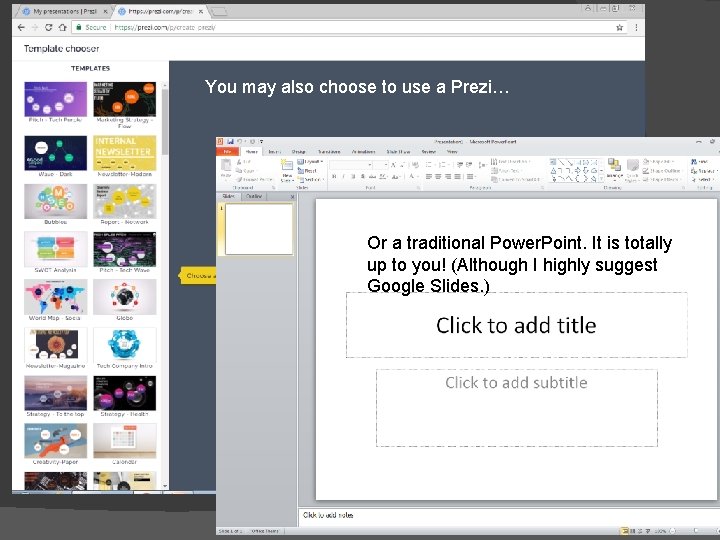Open Quick Styles gallery

[633, 170]
